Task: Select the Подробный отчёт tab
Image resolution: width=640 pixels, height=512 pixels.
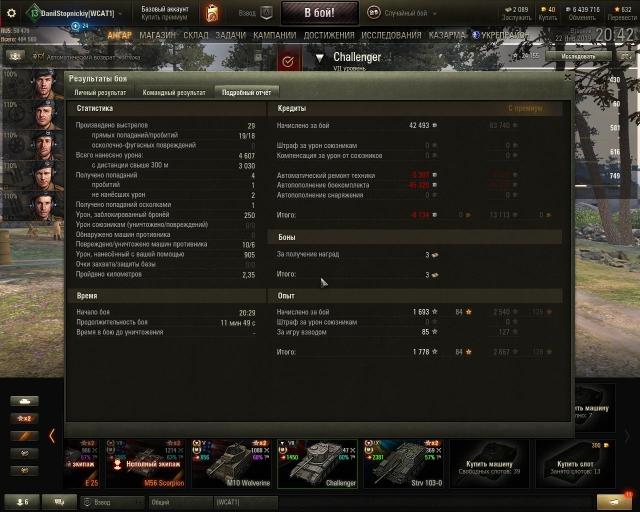Action: [x=247, y=93]
